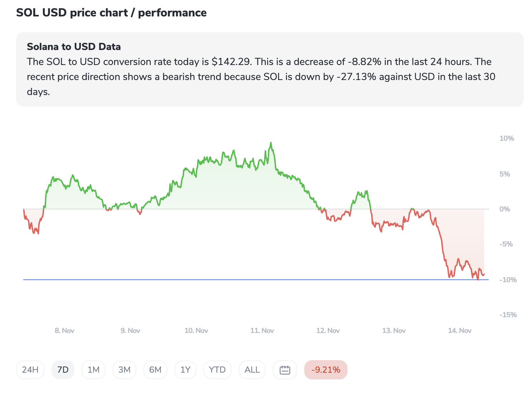Select the 24H time range
Viewport: 532px width, 398px height.
point(30,370)
